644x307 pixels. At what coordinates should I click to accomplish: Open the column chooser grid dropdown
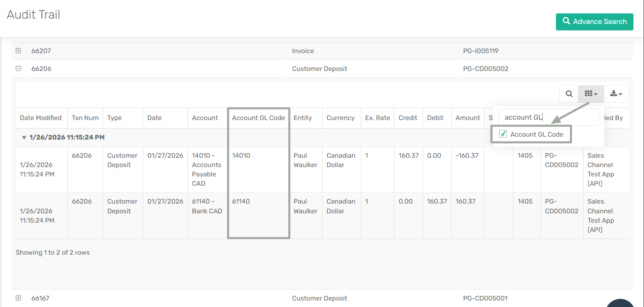point(591,94)
